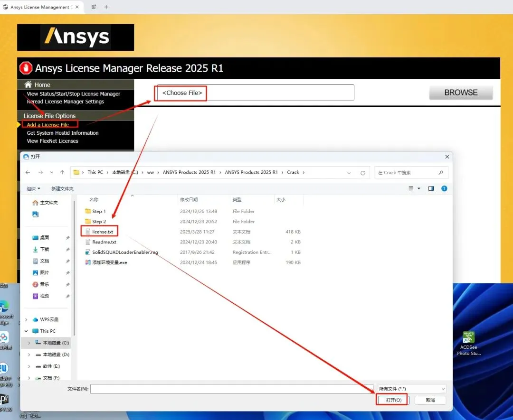Collapse the This PC tree node
The width and height of the screenshot is (513, 420).
pos(26,331)
